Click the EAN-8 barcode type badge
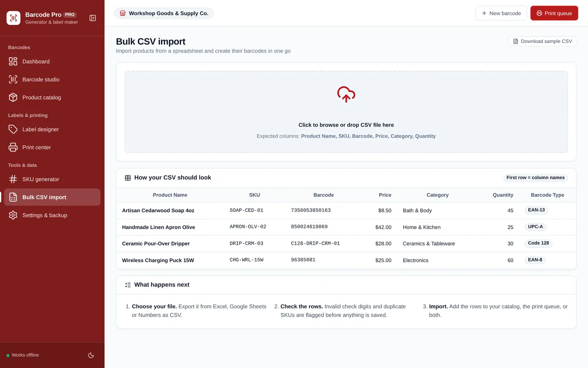Viewport: 588px width, 368px height. point(535,260)
